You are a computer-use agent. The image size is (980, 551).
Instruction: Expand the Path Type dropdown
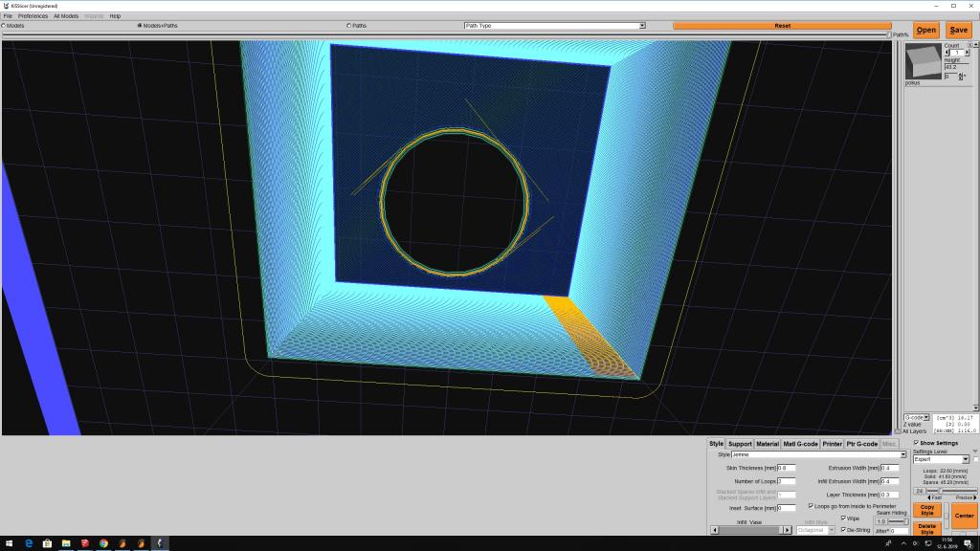tap(641, 26)
